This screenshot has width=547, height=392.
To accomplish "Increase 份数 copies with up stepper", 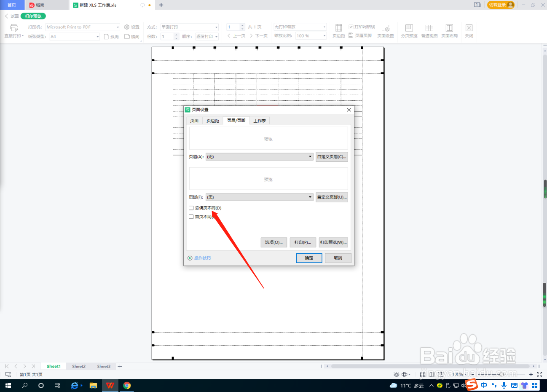I will pos(177,35).
